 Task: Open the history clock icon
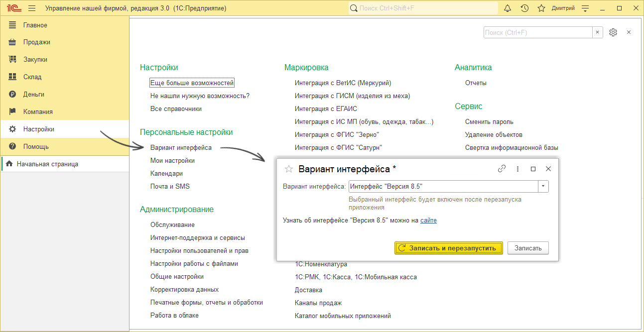click(524, 8)
